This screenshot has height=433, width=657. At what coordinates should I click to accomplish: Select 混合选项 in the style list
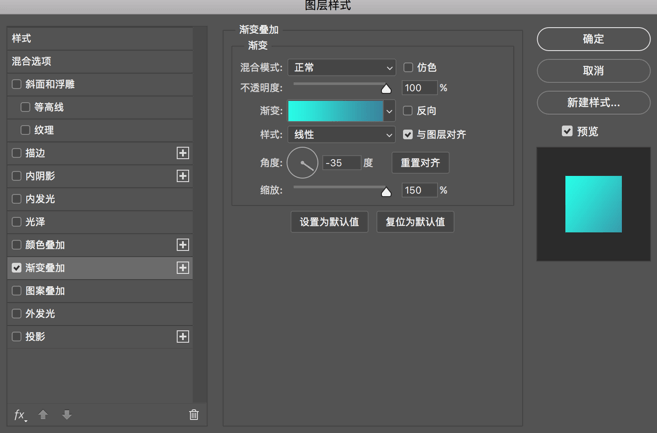pos(32,61)
